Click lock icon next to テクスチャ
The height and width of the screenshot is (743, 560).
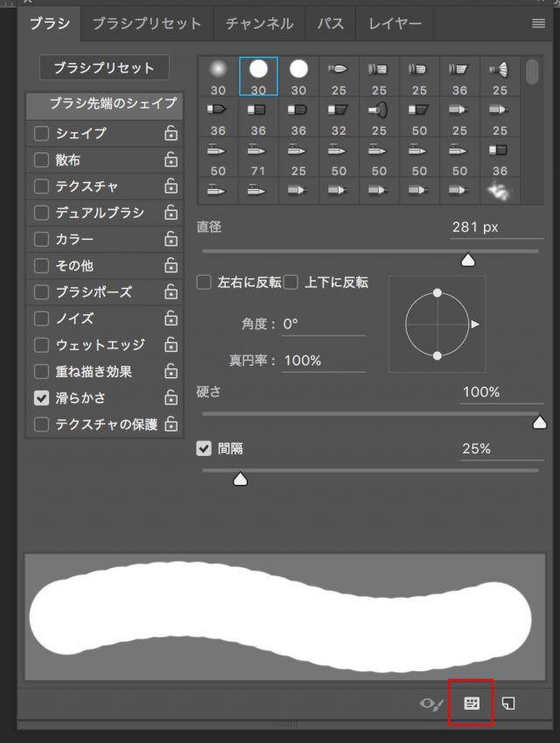tap(171, 186)
